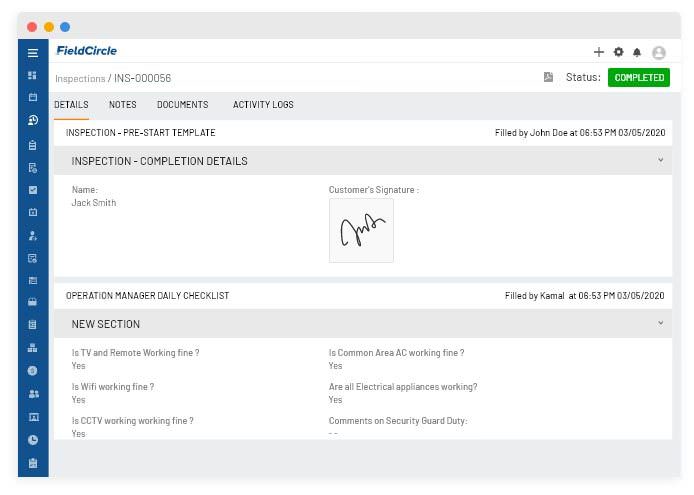
Task: Switch to the NOTES tab
Action: click(123, 105)
